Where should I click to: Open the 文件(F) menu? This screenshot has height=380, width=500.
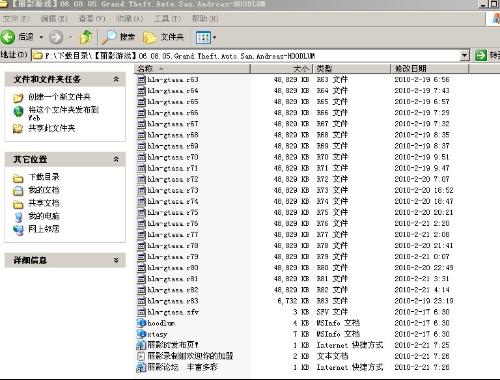click(16, 19)
